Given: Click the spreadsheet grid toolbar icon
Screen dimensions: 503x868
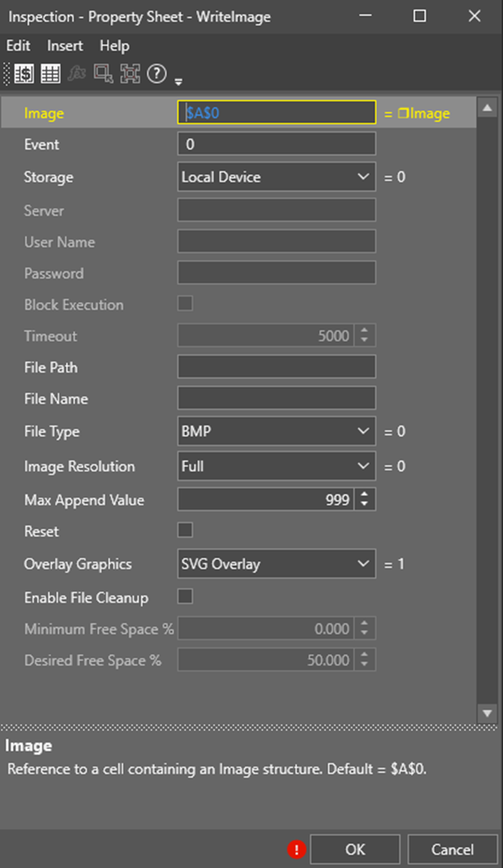Looking at the screenshot, I should coord(50,74).
